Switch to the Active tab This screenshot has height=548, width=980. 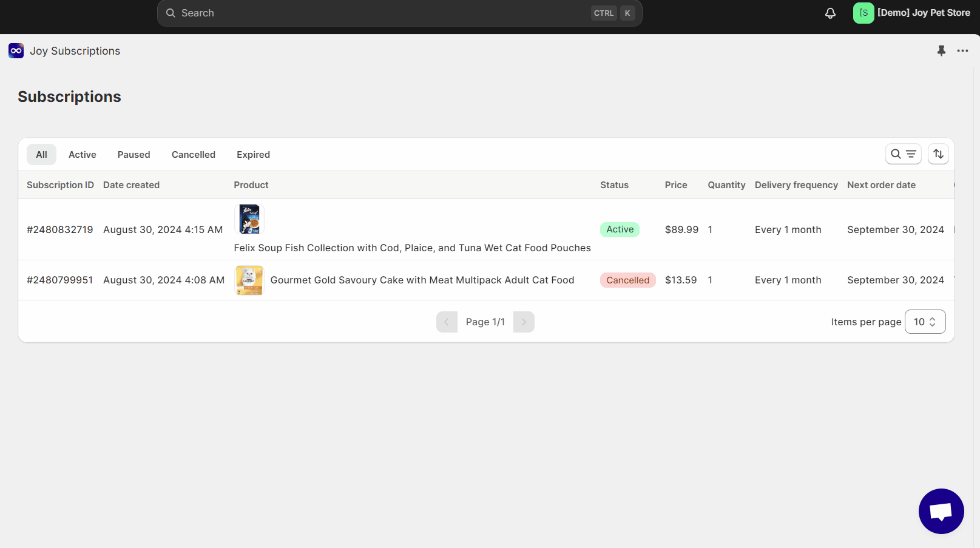click(x=83, y=154)
